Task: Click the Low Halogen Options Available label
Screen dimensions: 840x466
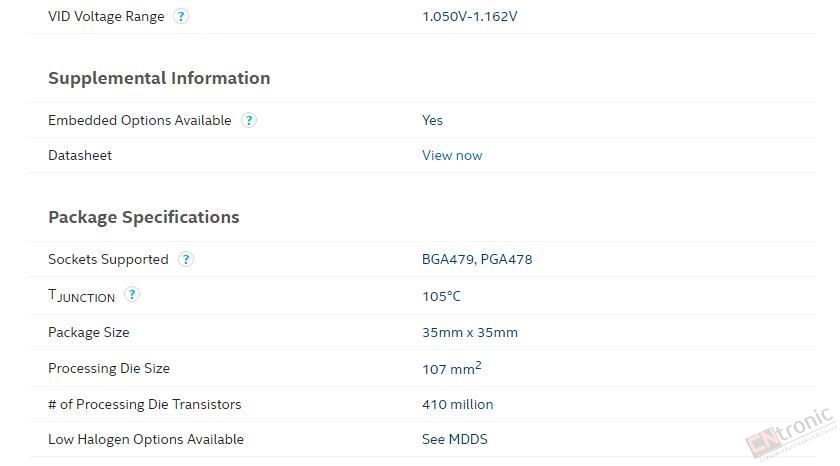Action: 146,440
